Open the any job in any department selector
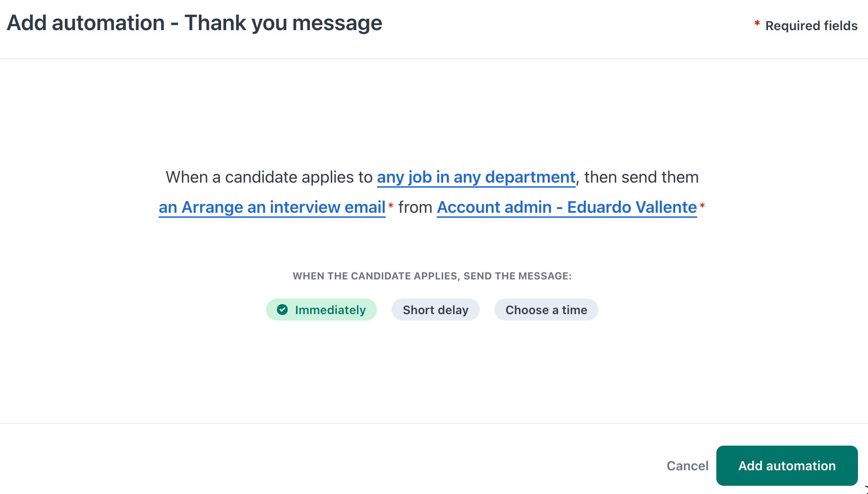 point(476,177)
